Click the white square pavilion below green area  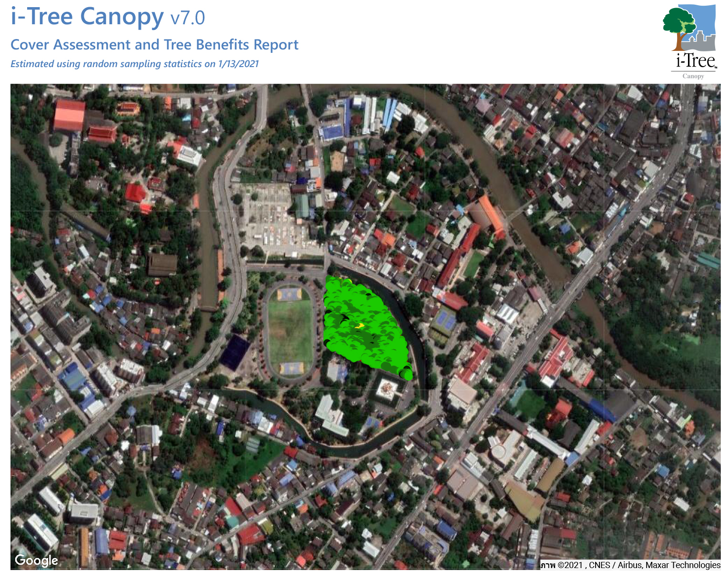tap(386, 389)
